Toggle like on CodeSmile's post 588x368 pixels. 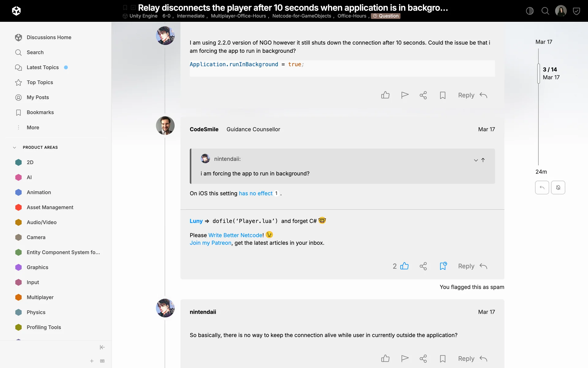point(404,266)
